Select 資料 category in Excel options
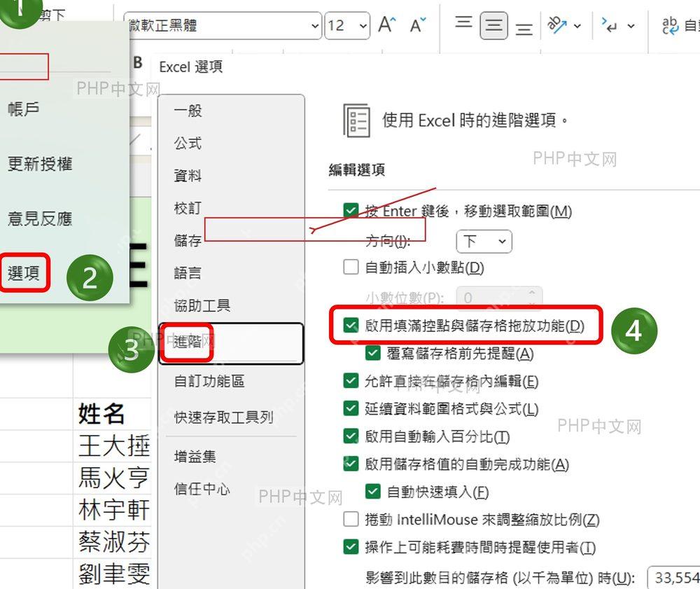Image resolution: width=700 pixels, height=589 pixels. pos(188,176)
